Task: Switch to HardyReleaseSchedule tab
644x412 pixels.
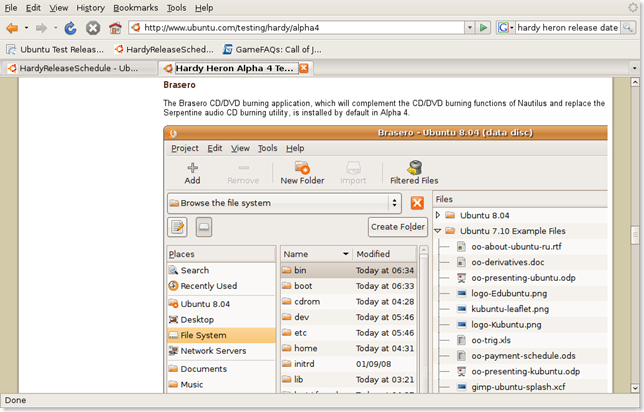Action: pos(79,68)
